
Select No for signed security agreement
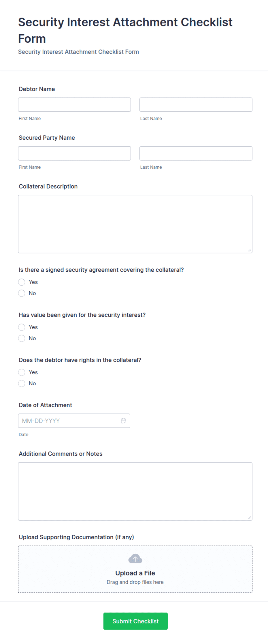click(x=22, y=293)
